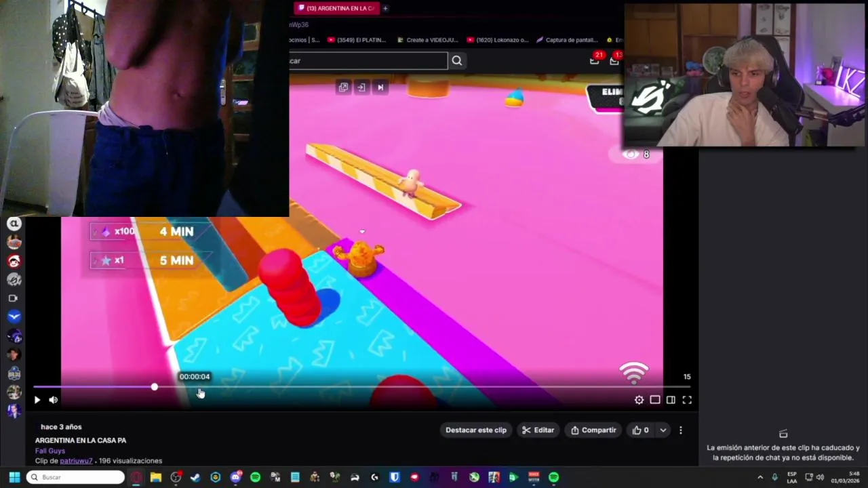
Task: Open the Captura de pantall bookmark
Action: tap(567, 40)
